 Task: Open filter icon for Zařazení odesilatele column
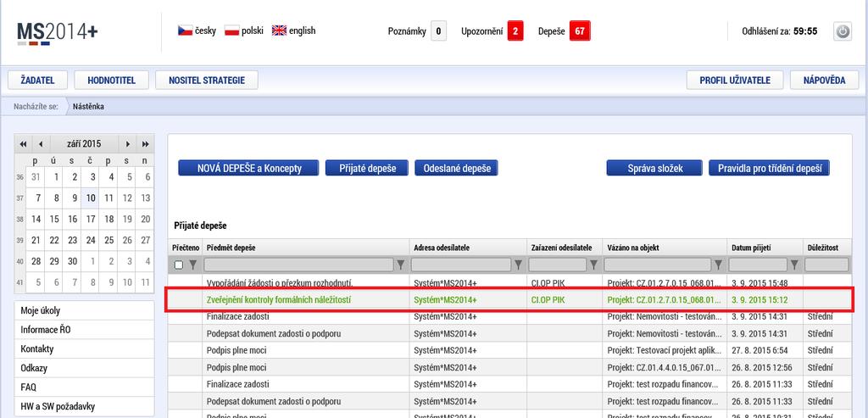(594, 265)
